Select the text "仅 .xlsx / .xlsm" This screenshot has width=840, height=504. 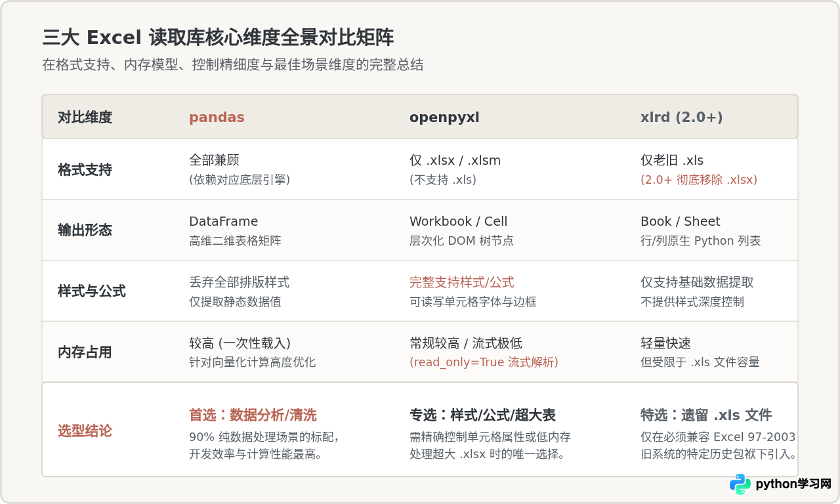click(x=455, y=160)
